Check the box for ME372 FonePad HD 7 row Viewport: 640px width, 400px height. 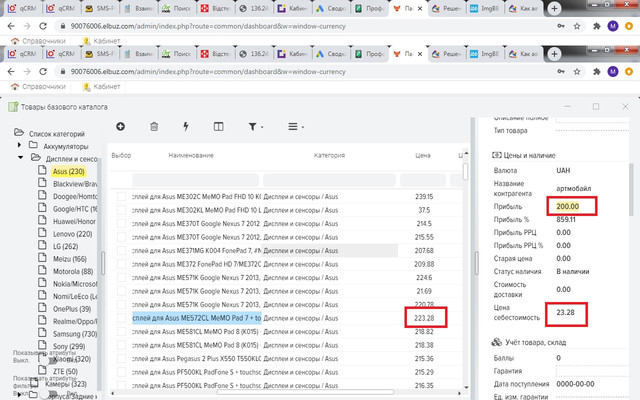[121, 264]
